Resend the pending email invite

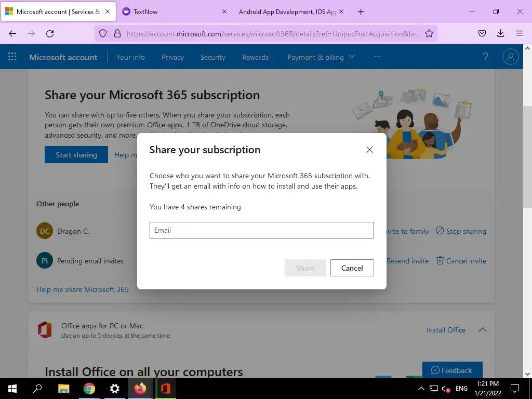point(407,261)
